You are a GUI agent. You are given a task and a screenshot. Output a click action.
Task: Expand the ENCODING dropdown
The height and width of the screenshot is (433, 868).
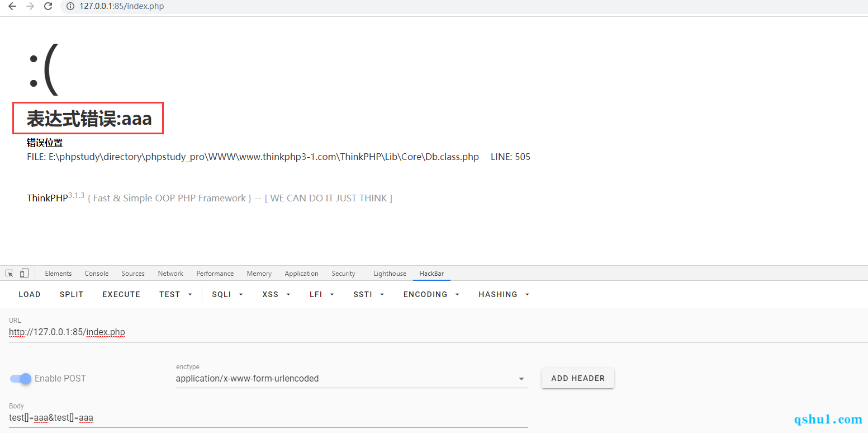point(431,294)
